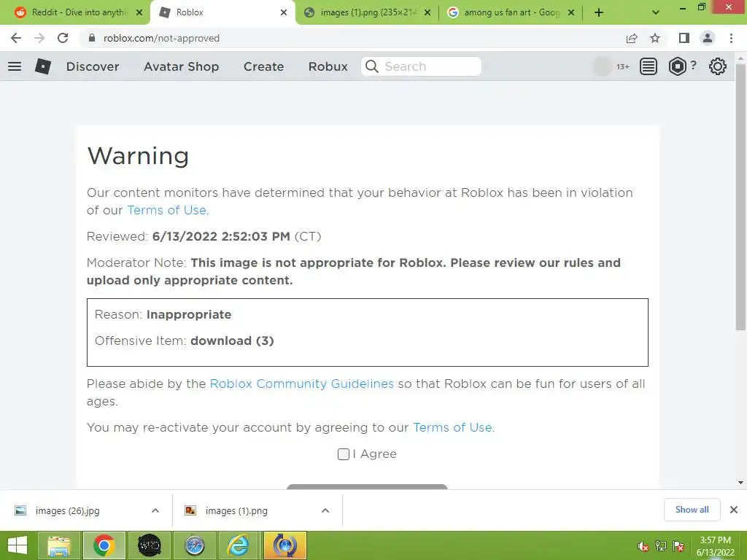The image size is (747, 560).
Task: Open the Roblox notifications list icon
Action: pos(648,66)
